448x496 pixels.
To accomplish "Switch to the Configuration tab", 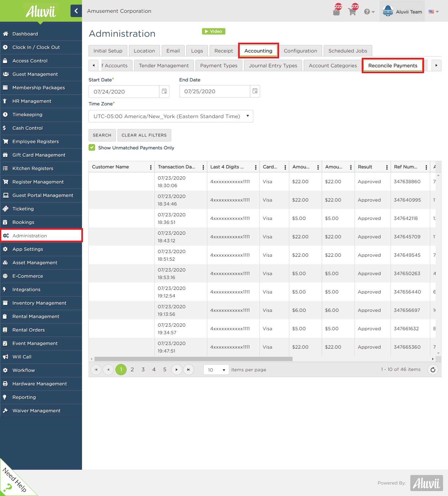I will 300,51.
